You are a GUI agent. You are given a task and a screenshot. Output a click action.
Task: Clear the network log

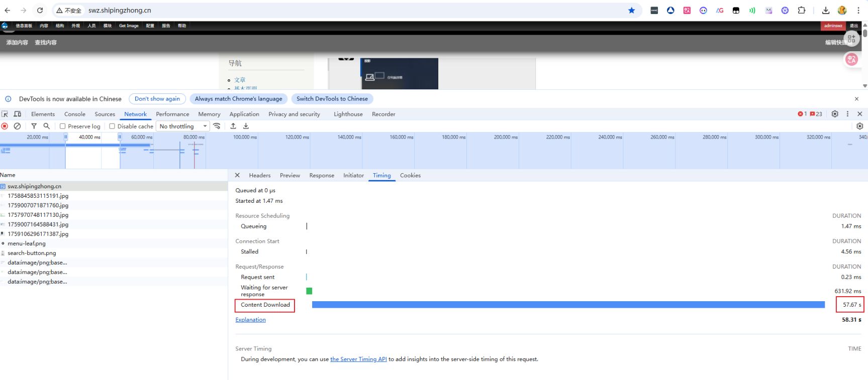coord(17,126)
